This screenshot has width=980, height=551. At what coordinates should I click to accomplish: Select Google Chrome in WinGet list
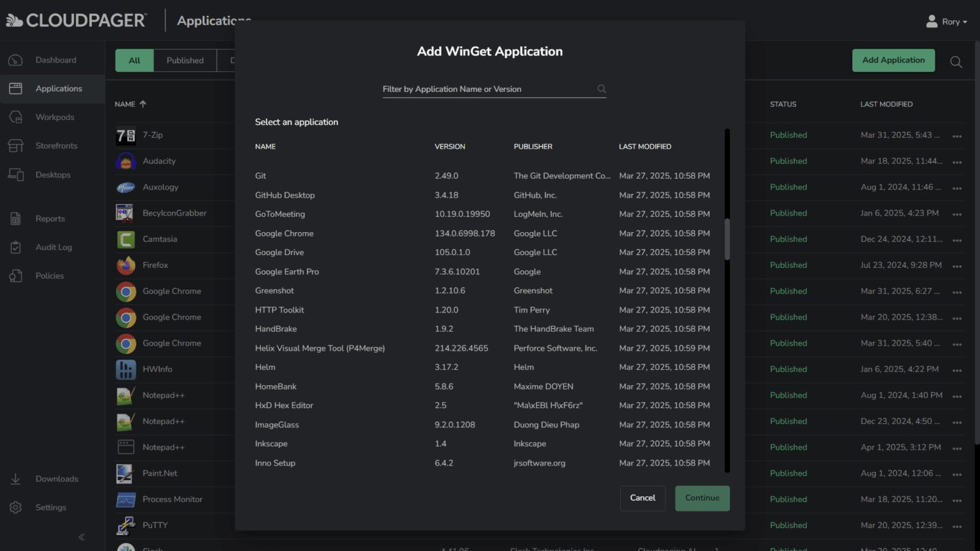pyautogui.click(x=285, y=233)
